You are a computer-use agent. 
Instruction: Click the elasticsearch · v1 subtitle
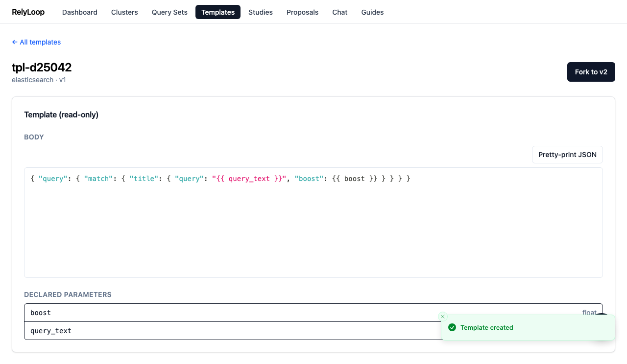[39, 80]
